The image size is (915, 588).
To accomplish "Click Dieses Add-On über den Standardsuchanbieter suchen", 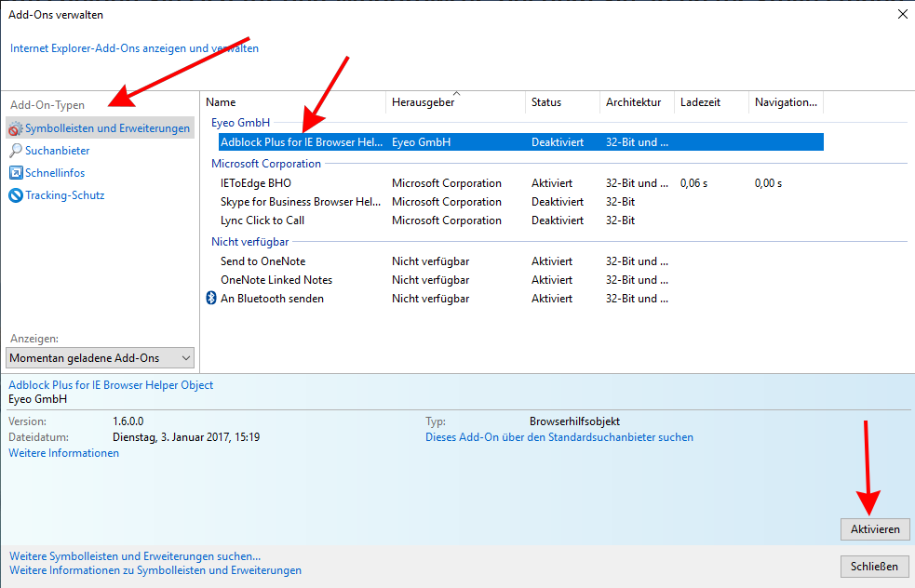I will click(x=558, y=437).
